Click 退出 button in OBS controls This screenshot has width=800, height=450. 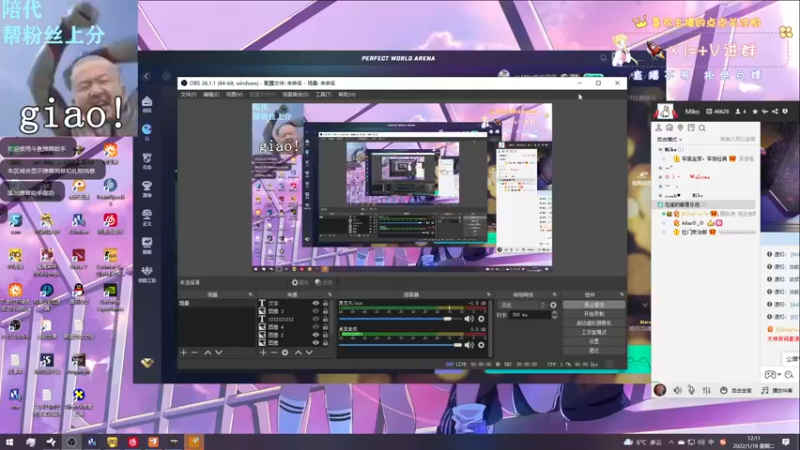click(x=594, y=351)
